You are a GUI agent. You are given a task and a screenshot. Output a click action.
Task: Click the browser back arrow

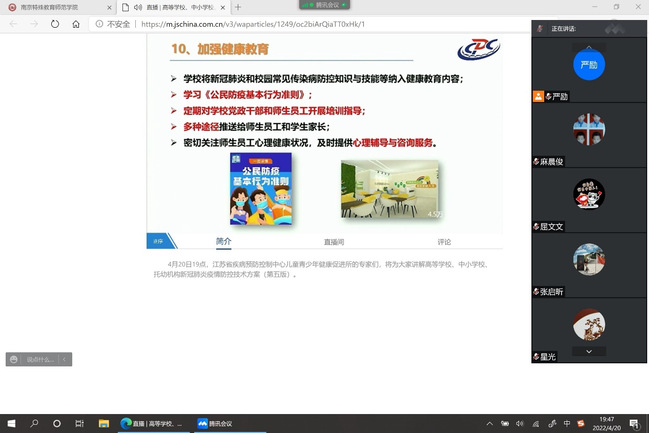pyautogui.click(x=12, y=24)
